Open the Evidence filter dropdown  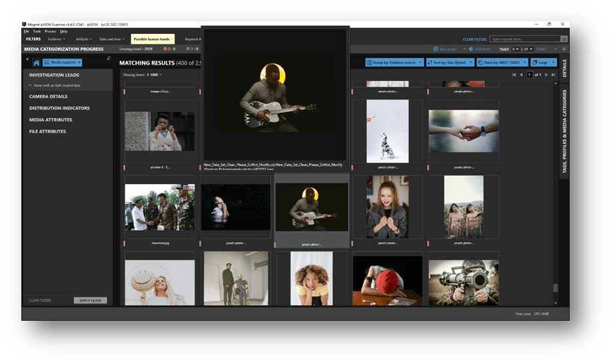click(56, 39)
